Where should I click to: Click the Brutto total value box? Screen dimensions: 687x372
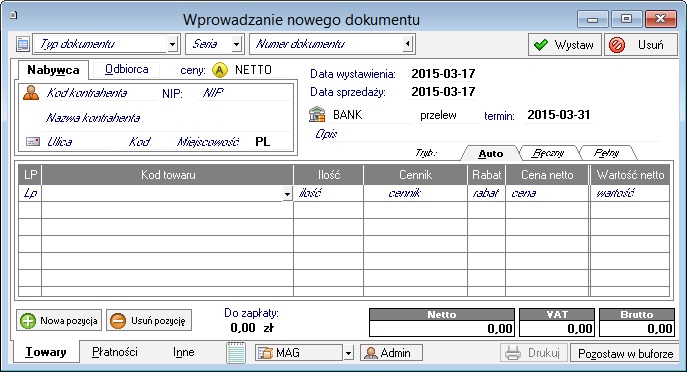[x=637, y=328]
